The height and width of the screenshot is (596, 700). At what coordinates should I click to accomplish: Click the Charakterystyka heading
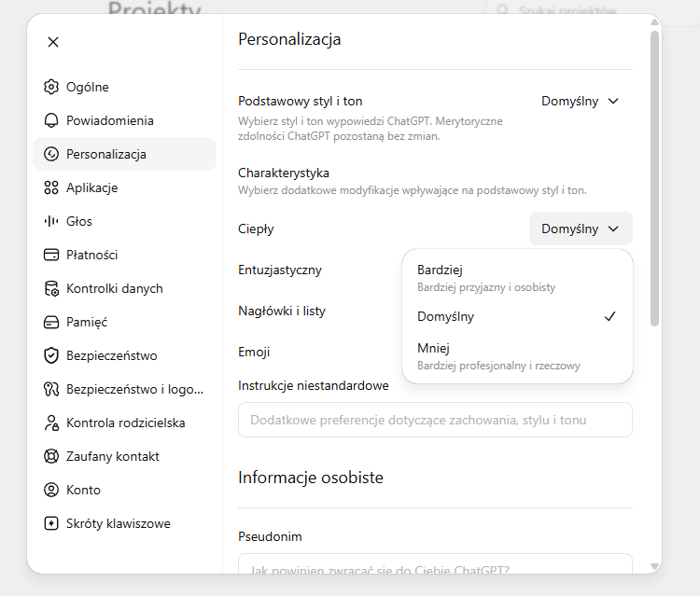pos(284,173)
